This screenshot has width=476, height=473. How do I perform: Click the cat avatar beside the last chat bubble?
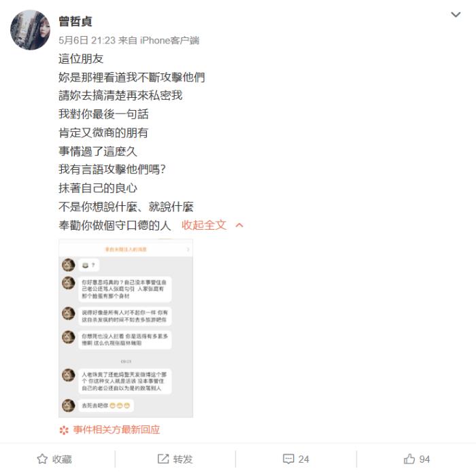pos(68,405)
